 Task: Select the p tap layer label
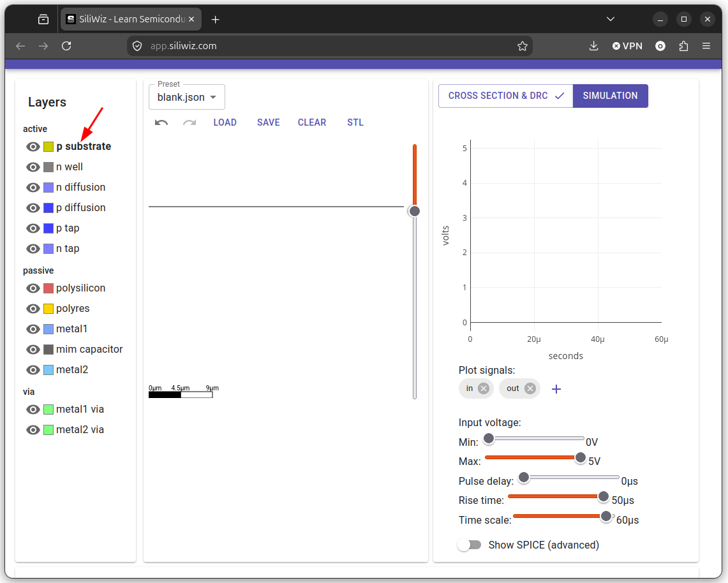68,228
